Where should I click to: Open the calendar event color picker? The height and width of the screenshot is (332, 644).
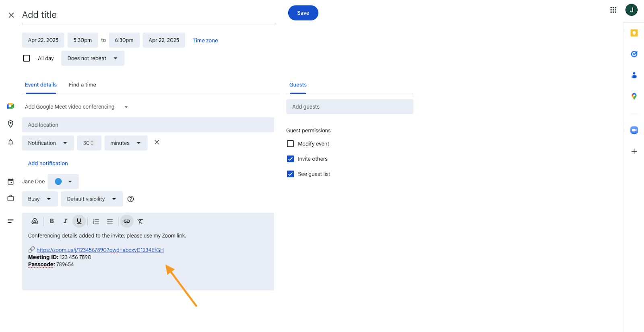coord(63,182)
